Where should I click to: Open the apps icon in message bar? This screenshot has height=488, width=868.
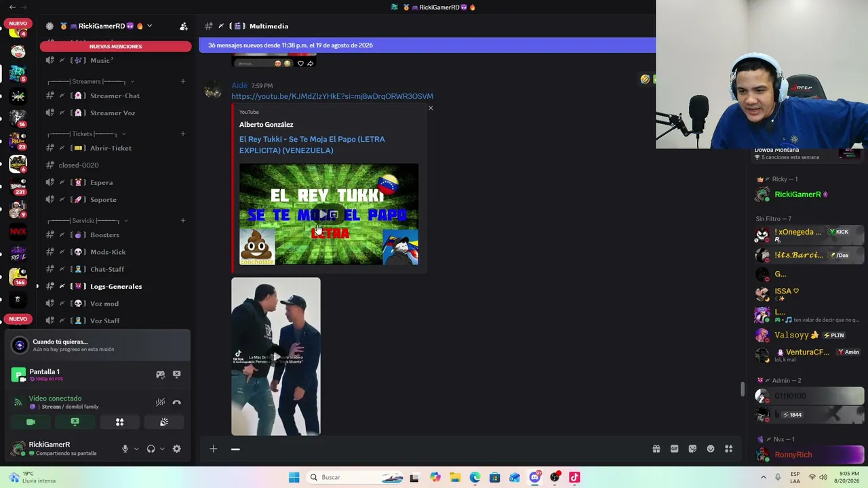729,449
